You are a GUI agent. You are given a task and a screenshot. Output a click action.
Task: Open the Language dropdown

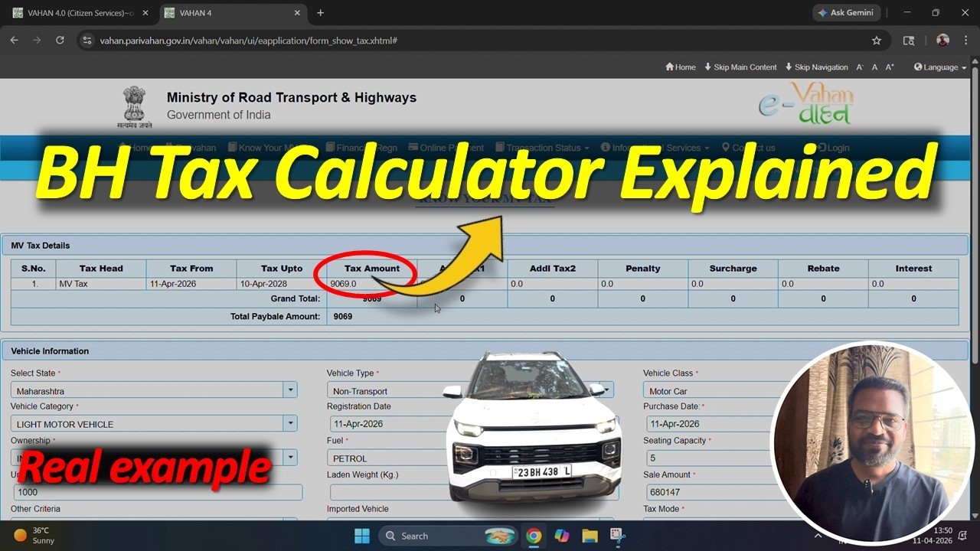point(940,67)
